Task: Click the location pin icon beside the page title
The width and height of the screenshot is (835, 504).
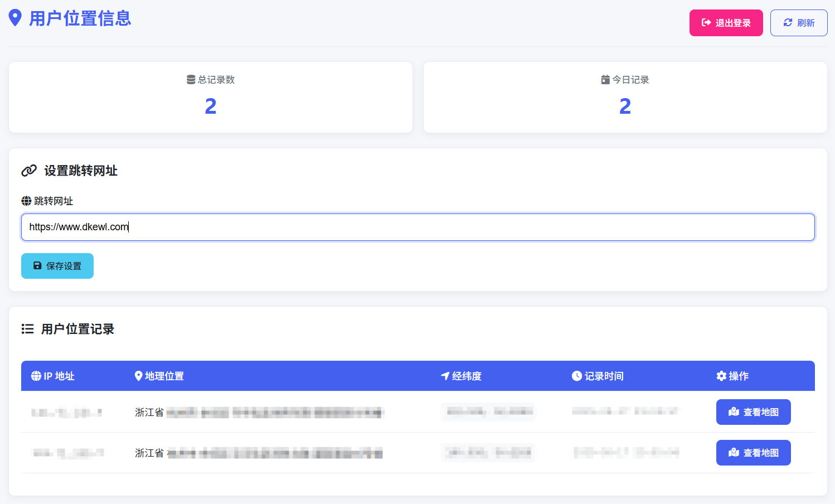Action: 15,18
